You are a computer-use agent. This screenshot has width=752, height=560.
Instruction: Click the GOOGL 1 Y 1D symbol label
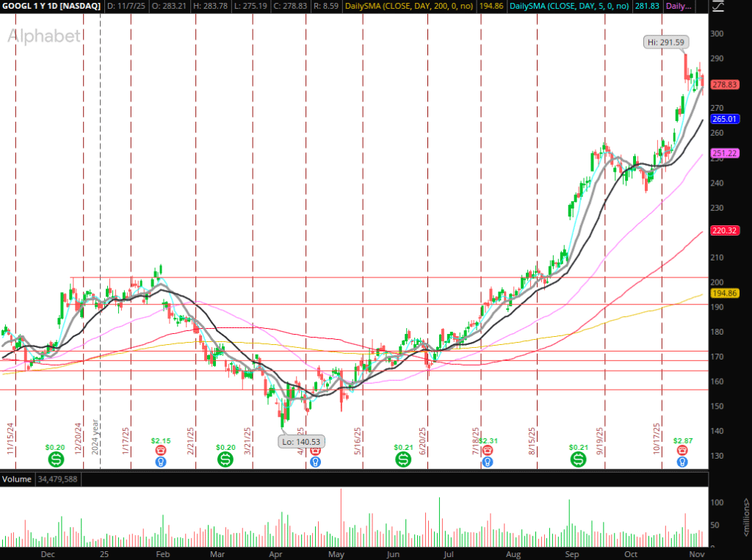pos(49,7)
